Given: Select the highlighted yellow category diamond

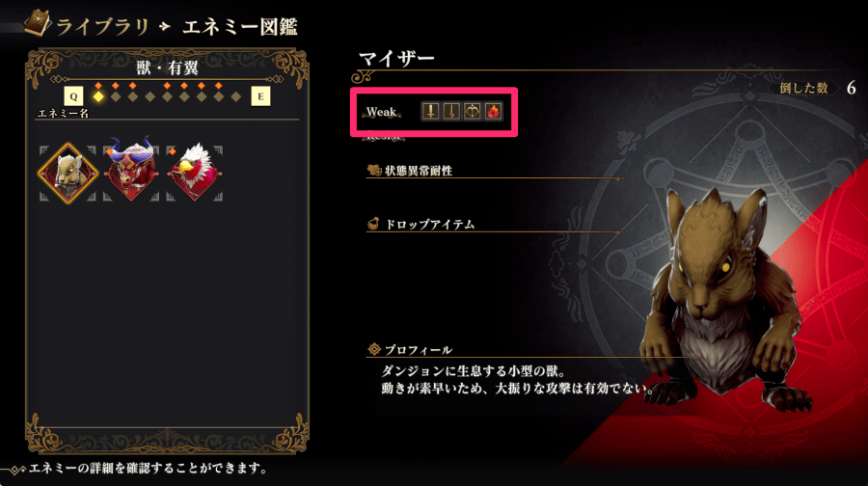Looking at the screenshot, I should 98,96.
